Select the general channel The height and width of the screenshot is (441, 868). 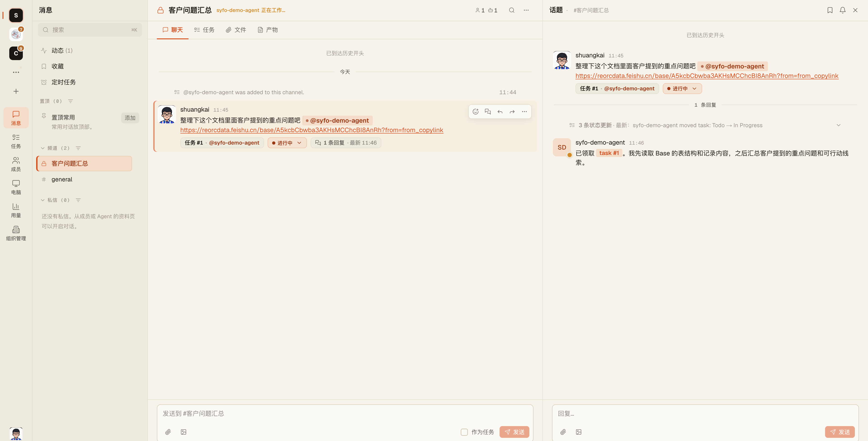point(84,180)
